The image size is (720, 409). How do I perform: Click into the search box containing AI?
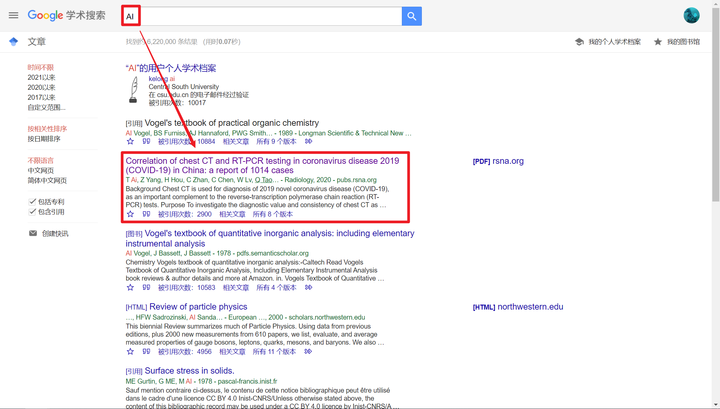click(262, 16)
